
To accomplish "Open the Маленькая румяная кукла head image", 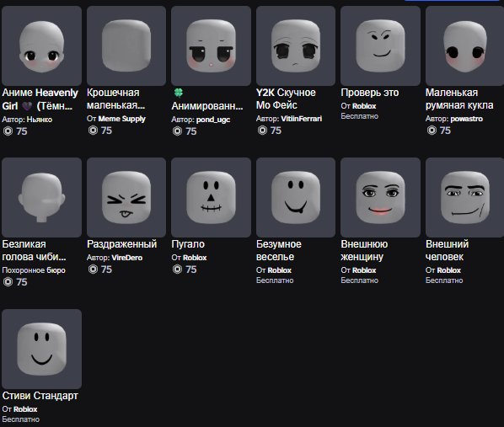I will (x=464, y=46).
